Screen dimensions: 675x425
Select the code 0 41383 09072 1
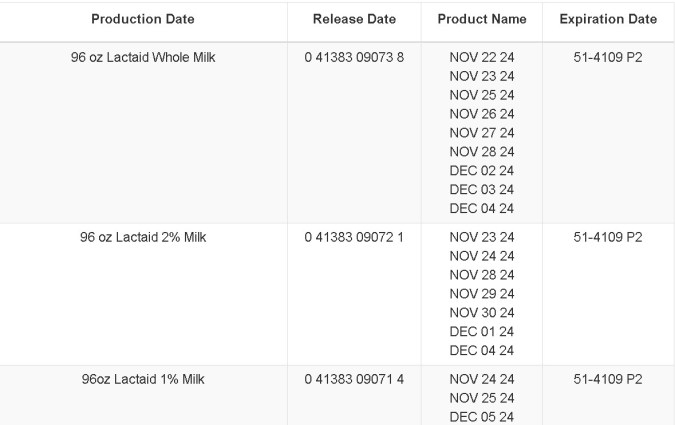pos(354,237)
